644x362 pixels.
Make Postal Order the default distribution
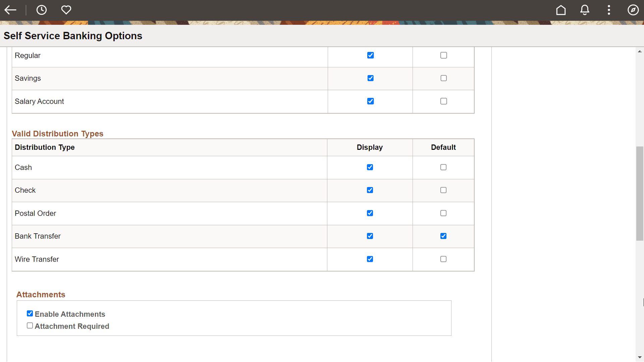pyautogui.click(x=443, y=213)
